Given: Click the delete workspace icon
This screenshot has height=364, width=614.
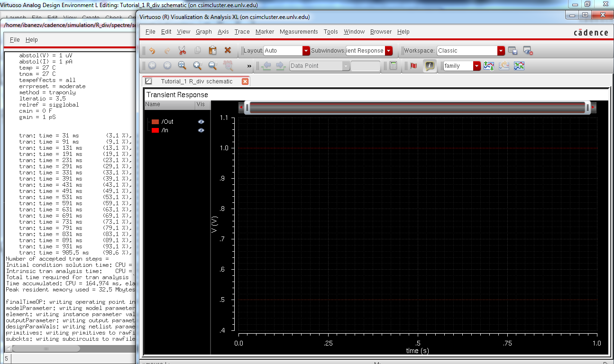Looking at the screenshot, I should pyautogui.click(x=528, y=51).
